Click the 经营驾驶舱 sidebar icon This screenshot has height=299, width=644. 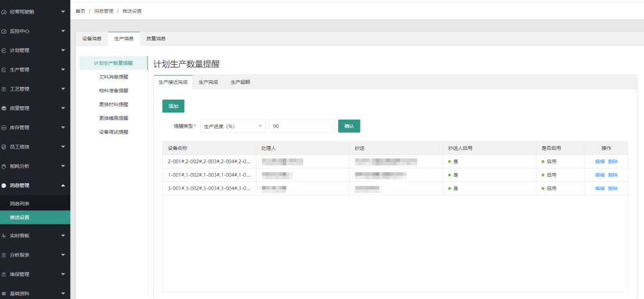tap(5, 12)
